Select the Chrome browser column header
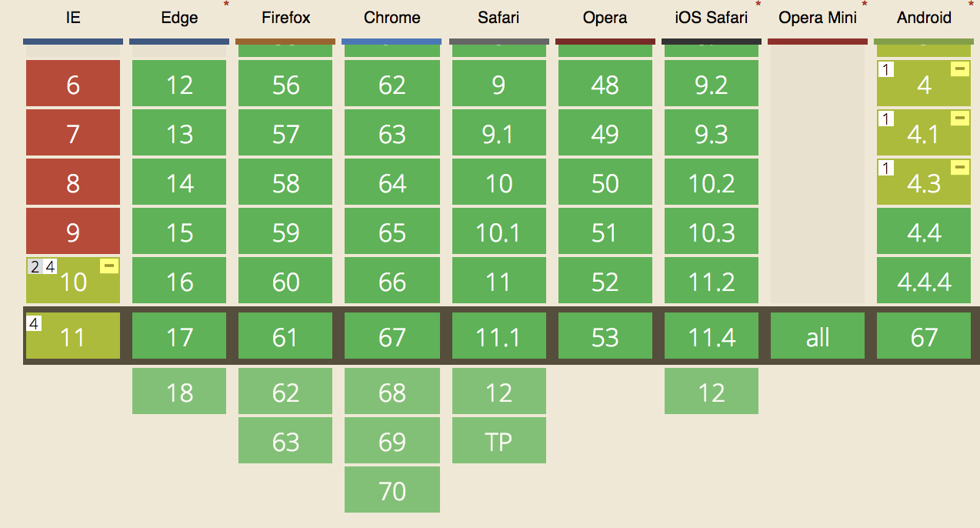 click(392, 18)
